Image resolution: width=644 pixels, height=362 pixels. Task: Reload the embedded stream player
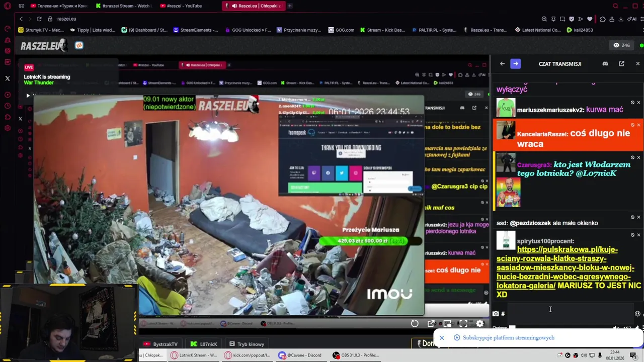click(415, 324)
